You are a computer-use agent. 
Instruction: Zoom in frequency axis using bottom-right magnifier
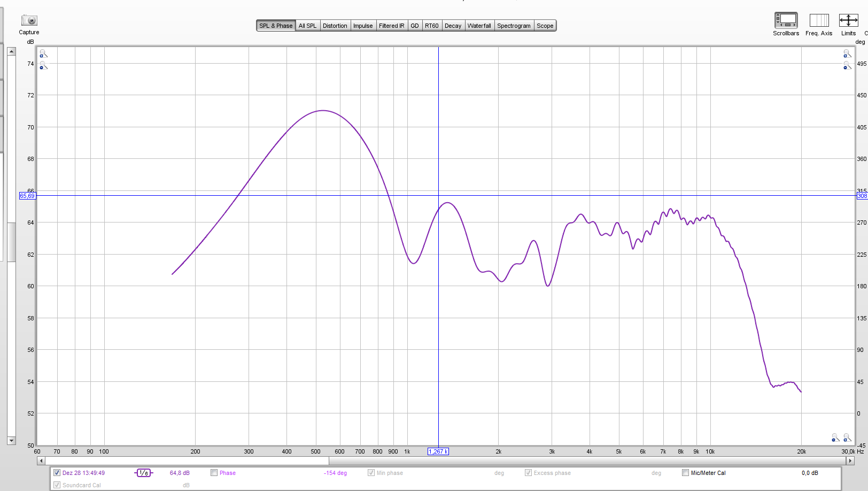point(847,438)
